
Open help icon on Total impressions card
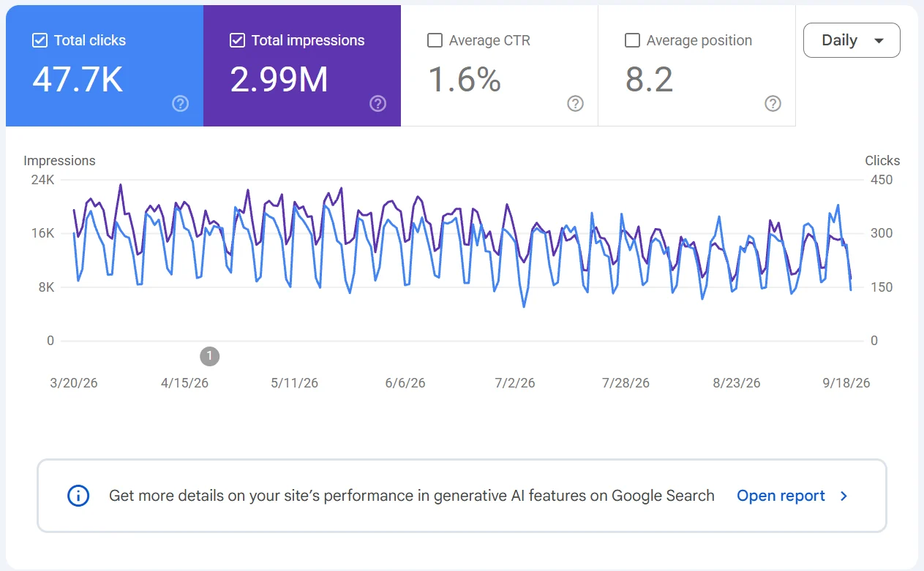378,104
